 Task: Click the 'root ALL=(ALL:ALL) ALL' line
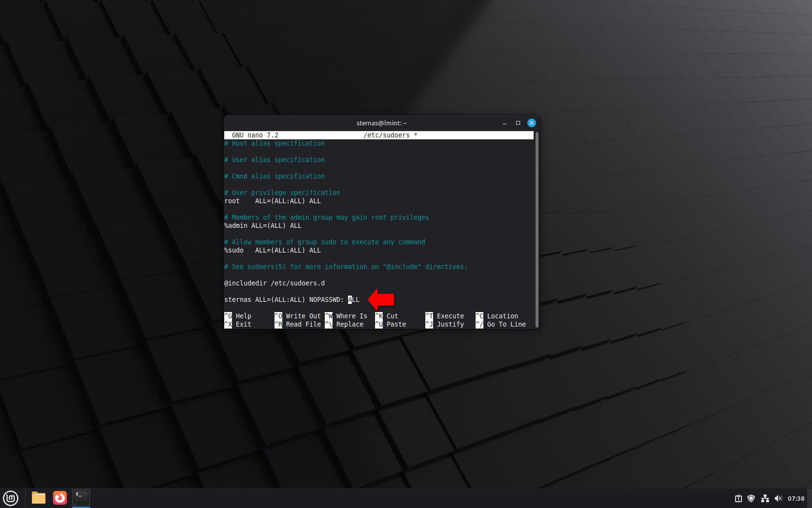(272, 201)
